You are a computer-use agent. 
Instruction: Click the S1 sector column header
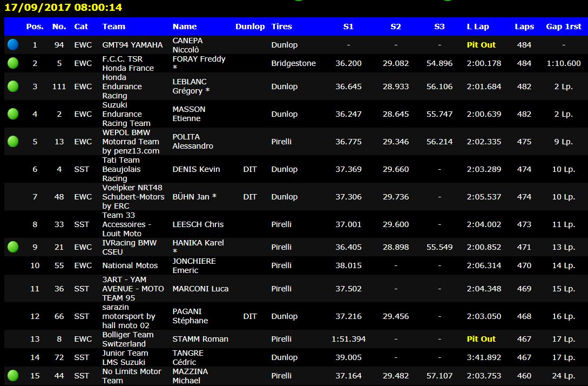(348, 26)
